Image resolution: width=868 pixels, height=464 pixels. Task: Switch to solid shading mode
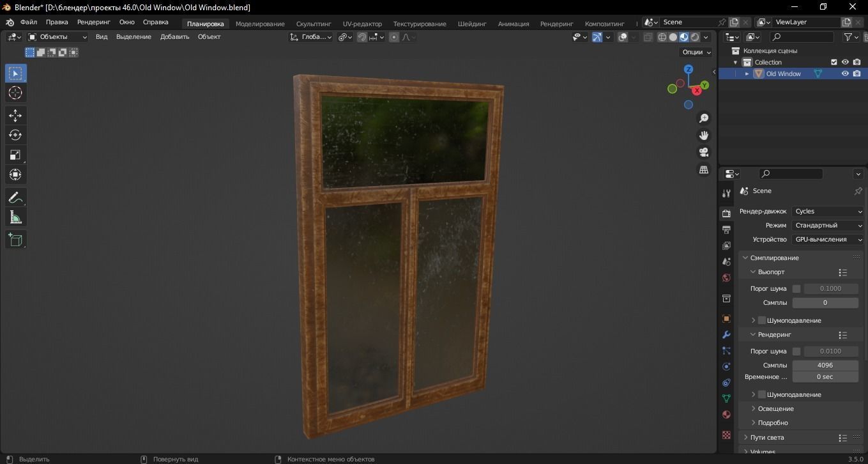pyautogui.click(x=673, y=37)
